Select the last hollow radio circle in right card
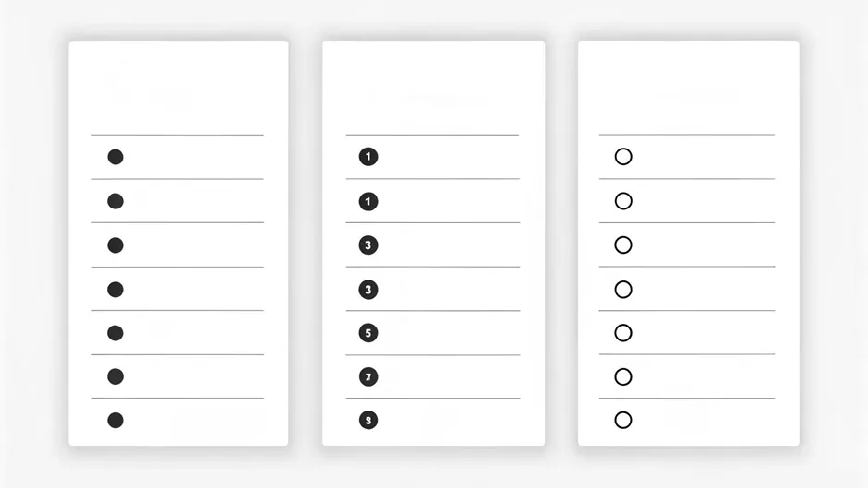This screenshot has height=488, width=868. (x=623, y=421)
